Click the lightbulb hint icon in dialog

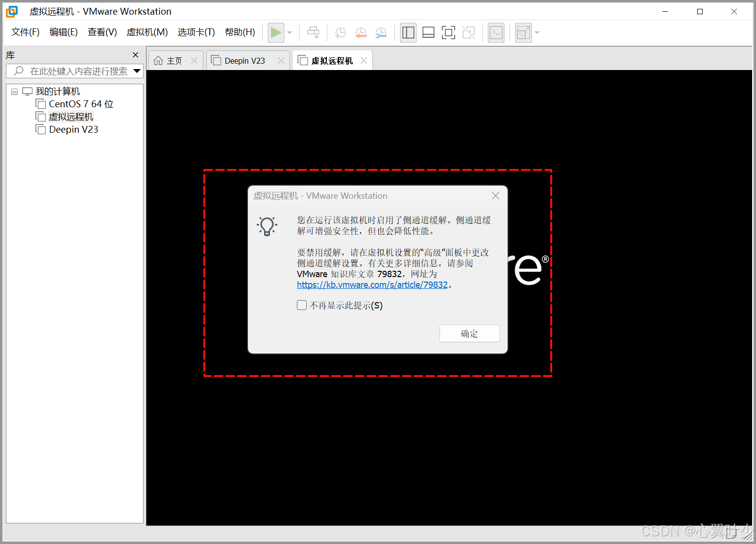point(267,226)
